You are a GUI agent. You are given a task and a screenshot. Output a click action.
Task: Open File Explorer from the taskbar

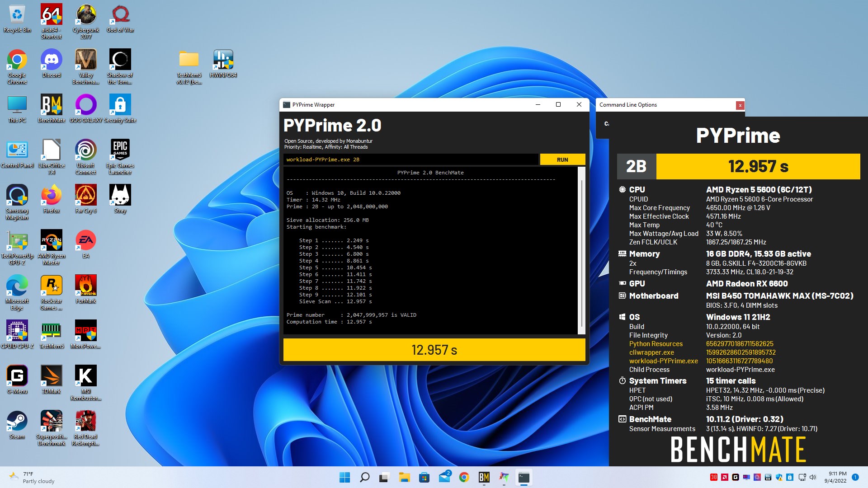[404, 477]
